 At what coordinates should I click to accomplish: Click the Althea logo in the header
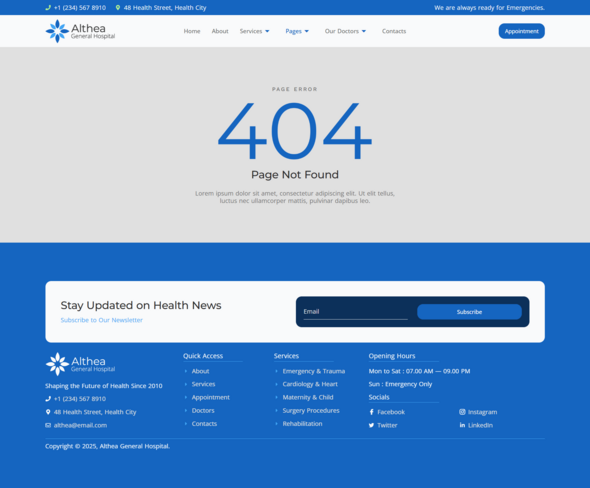(80, 31)
